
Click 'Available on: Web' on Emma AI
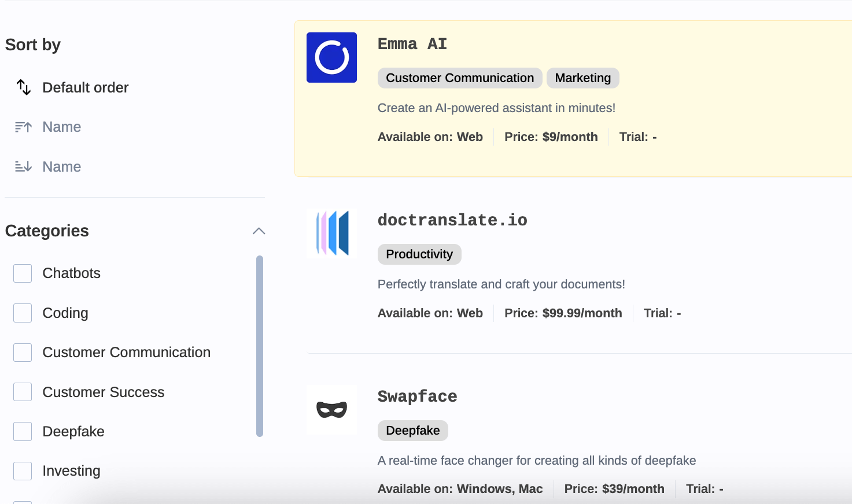(x=430, y=137)
